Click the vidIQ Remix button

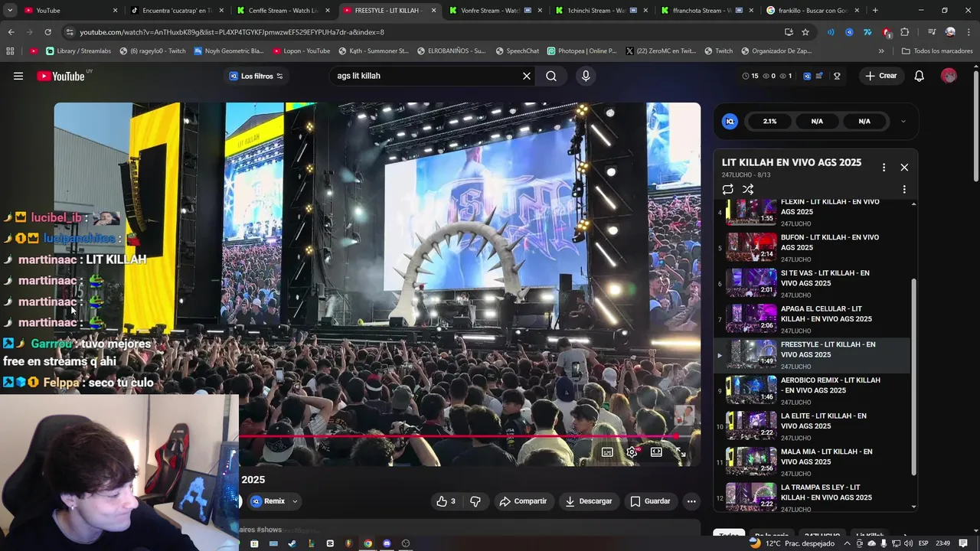point(268,501)
